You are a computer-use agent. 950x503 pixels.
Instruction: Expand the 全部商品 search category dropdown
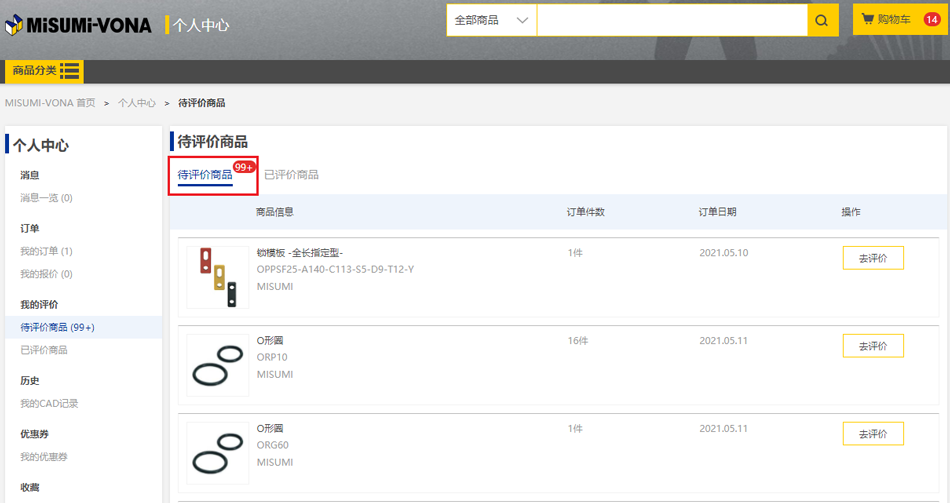(491, 20)
